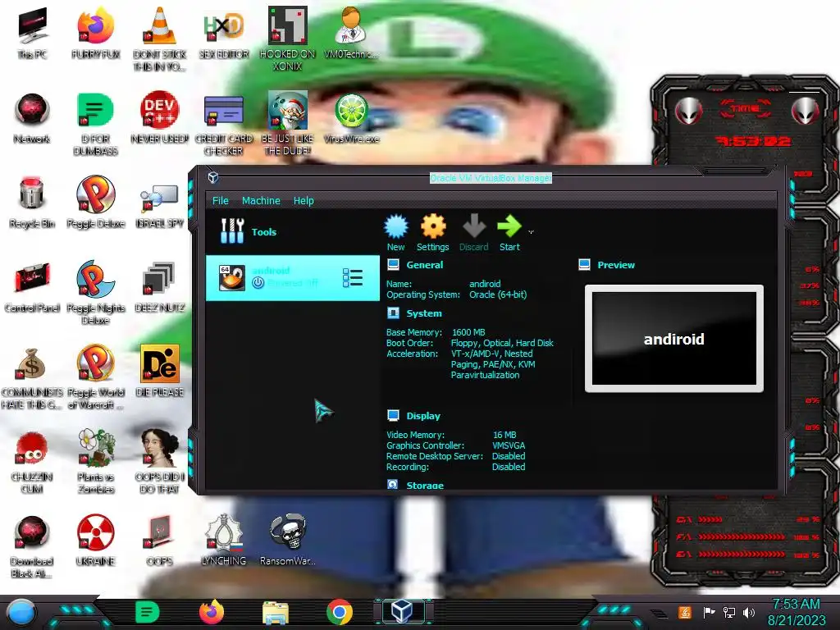This screenshot has height=630, width=840.
Task: Open FURRYFUX Firefox desktop icon
Action: click(95, 33)
